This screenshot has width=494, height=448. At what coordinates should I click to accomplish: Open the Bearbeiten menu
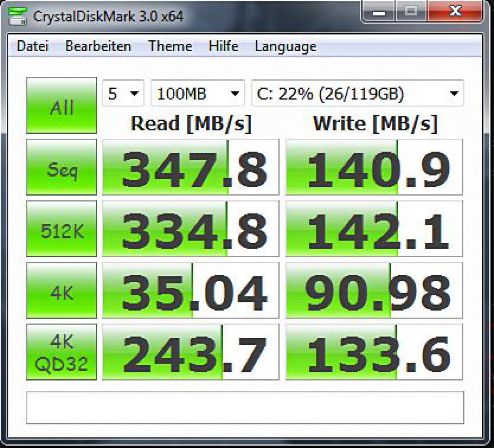coord(98,46)
